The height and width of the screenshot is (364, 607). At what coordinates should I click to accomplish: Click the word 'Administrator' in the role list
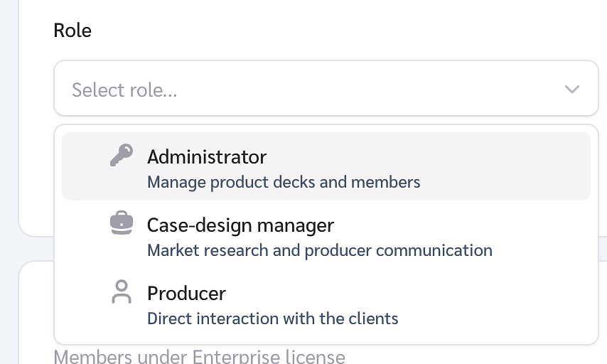(207, 156)
